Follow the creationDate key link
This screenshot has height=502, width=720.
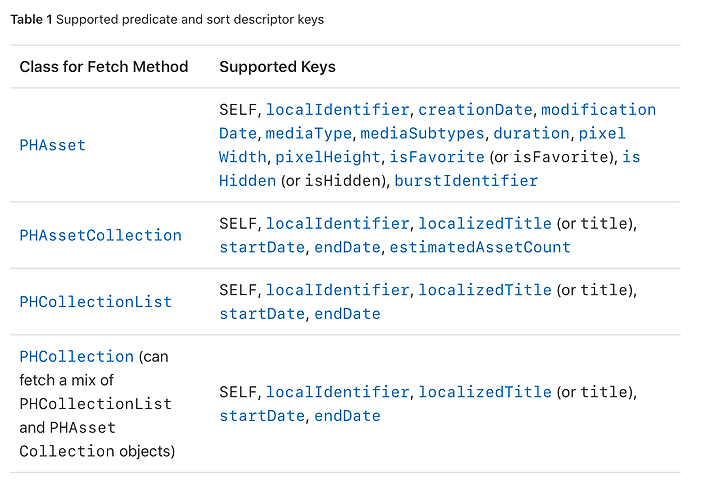(x=475, y=109)
